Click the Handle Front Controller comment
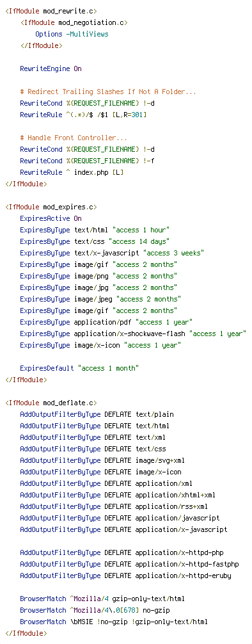This screenshot has height=644, width=252. pyautogui.click(x=74, y=138)
